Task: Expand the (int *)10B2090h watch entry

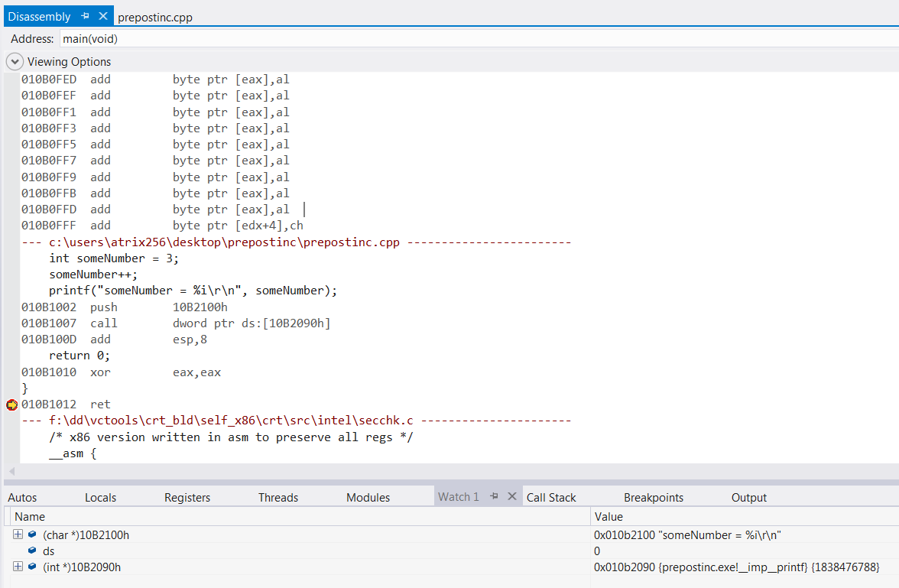Action: (18, 567)
